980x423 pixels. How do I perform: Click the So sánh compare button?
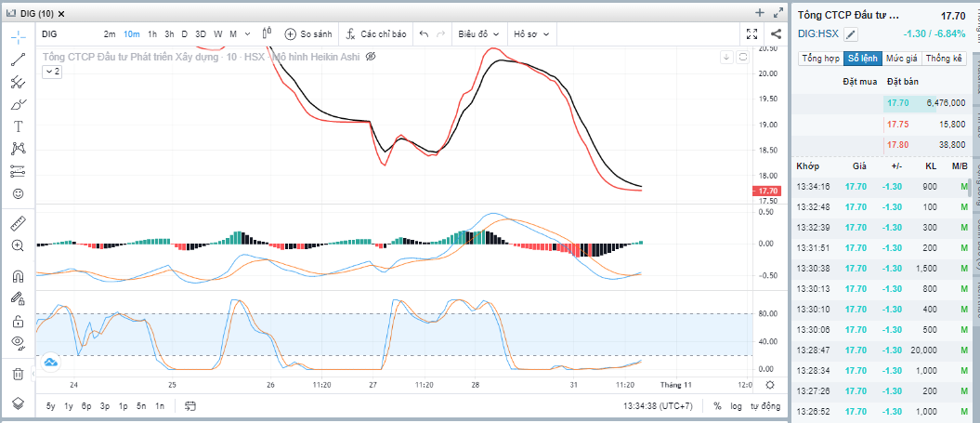(x=308, y=33)
